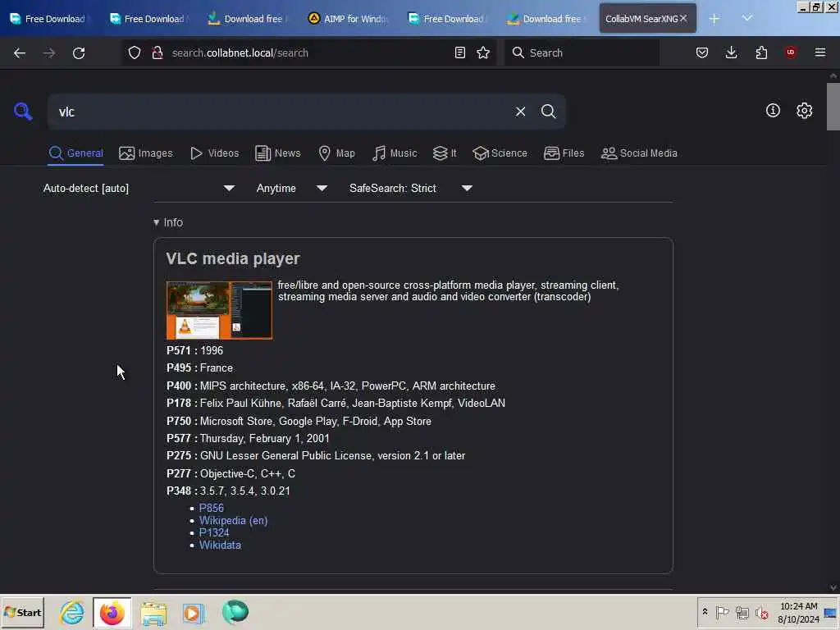The image size is (840, 630).
Task: Open the Windows Start menu
Action: [22, 612]
